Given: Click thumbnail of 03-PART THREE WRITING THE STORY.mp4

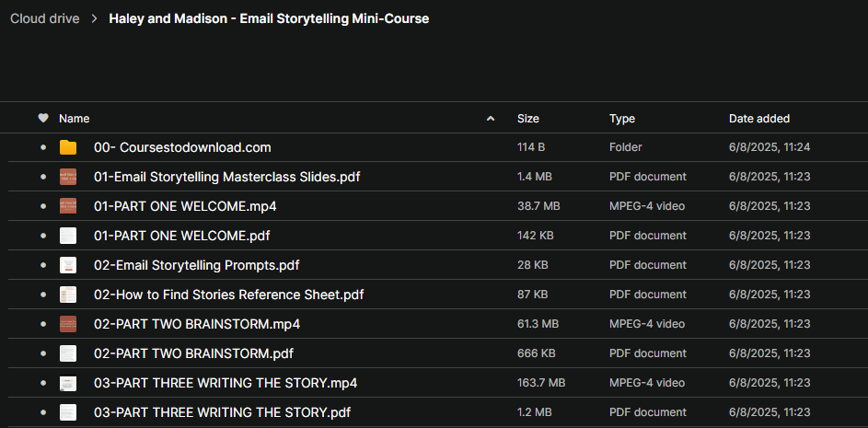Looking at the screenshot, I should point(68,383).
